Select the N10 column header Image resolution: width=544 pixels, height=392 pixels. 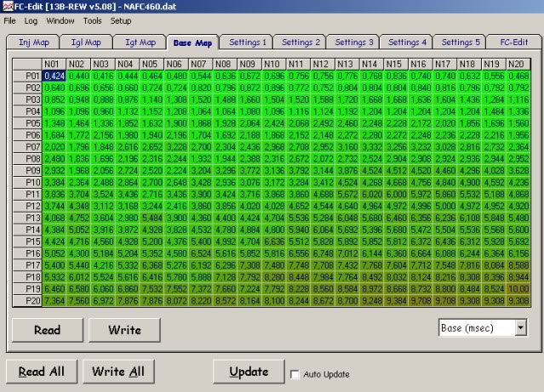(274, 64)
